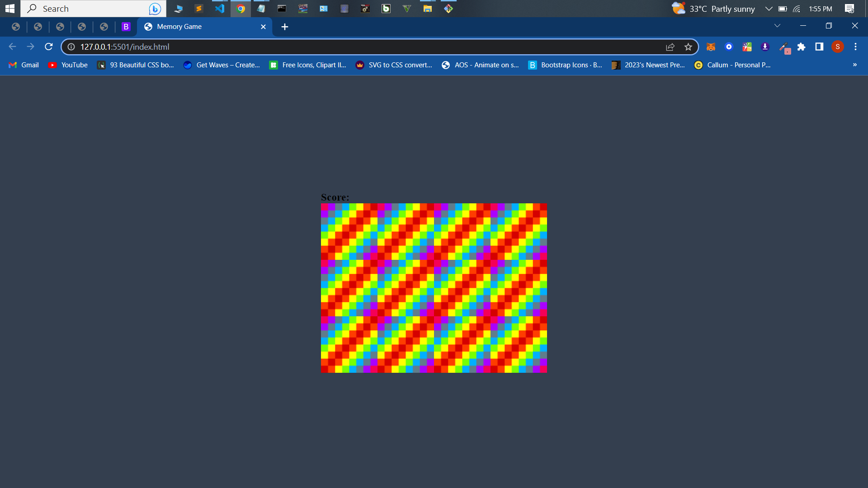Open MetaMask fox extension
Viewport: 868px width, 488px height.
[x=711, y=47]
